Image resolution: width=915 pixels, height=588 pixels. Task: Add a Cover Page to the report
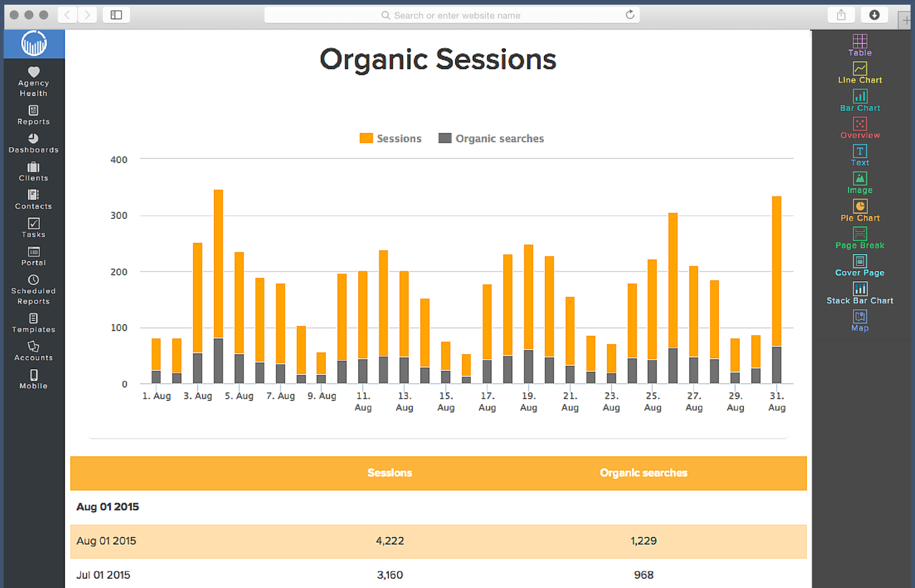tap(860, 265)
